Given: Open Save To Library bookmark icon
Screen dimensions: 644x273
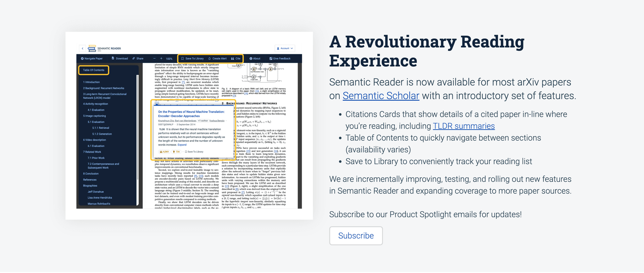Looking at the screenshot, I should click(182, 58).
